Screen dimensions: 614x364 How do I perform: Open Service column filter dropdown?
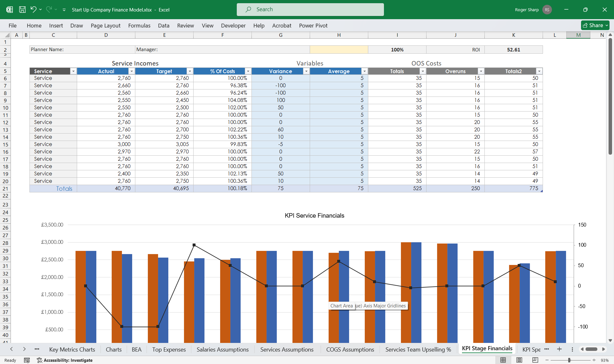[73, 71]
